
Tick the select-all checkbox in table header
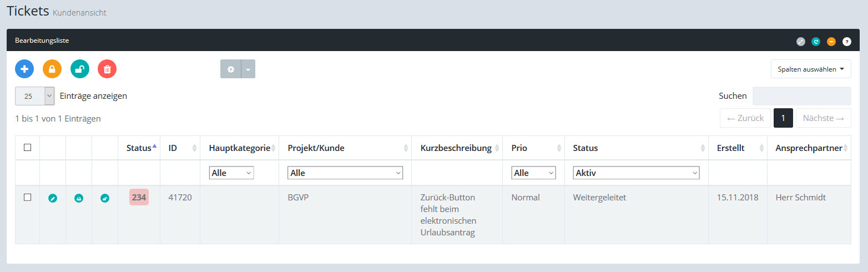click(x=28, y=148)
